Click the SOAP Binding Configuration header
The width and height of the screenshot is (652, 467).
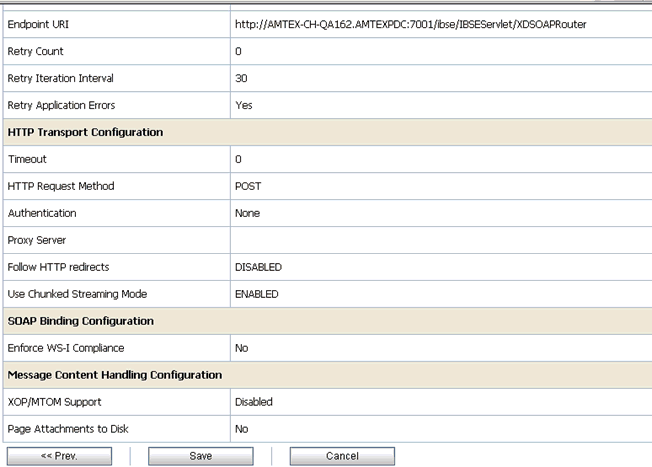coord(81,321)
